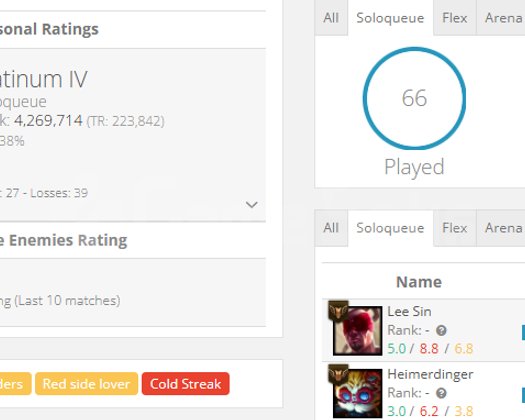This screenshot has width=525, height=420.
Task: Expand the Platinum IV rating panel chevron
Action: (251, 204)
